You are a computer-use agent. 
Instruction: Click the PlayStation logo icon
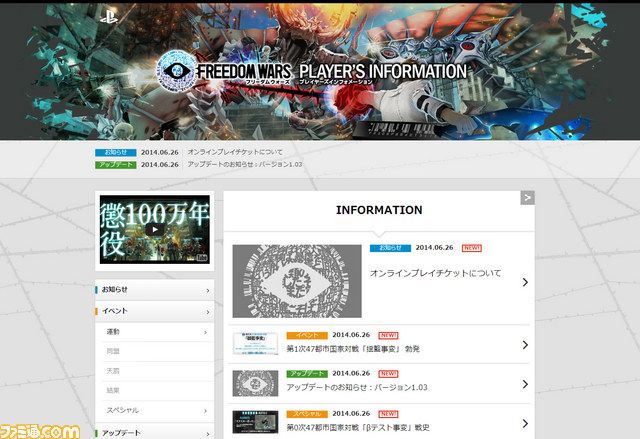tap(109, 17)
